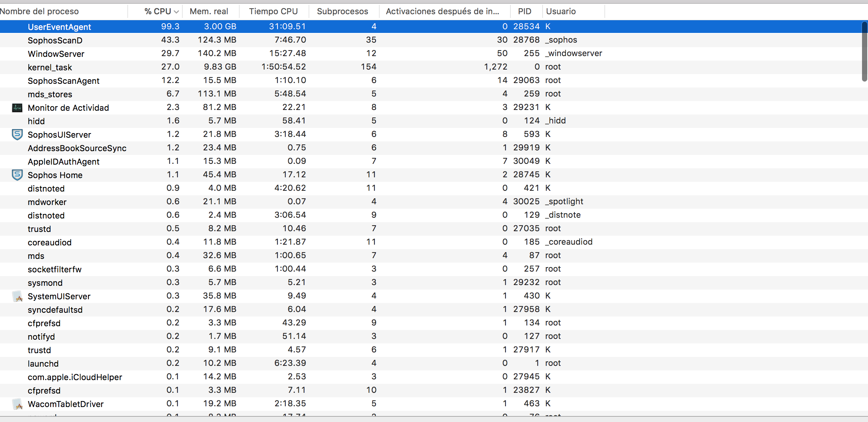
Task: Click the WacomTabletDriver app icon
Action: tap(17, 404)
